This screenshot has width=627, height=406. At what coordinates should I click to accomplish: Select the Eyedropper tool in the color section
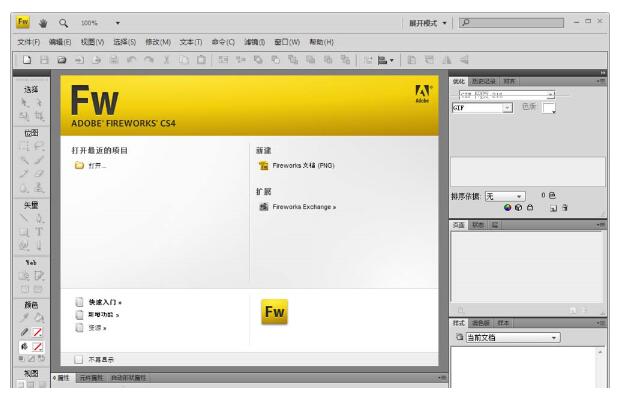24,318
